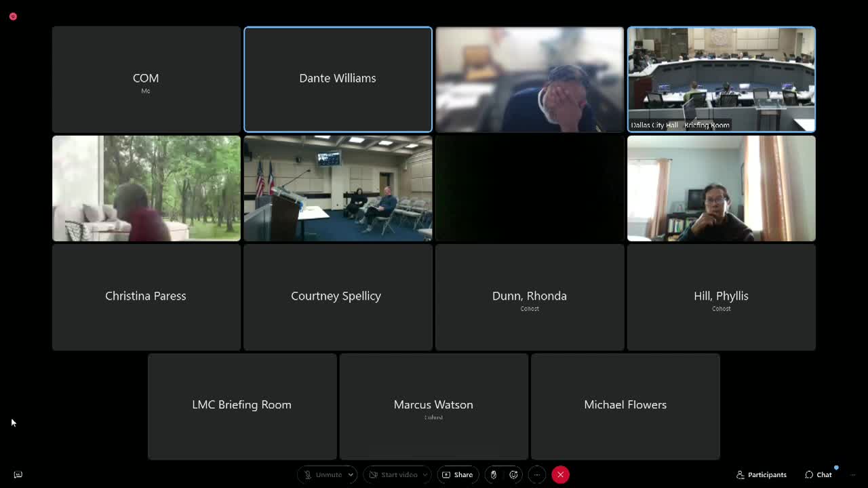Select the Marcus Watson cohost tile

[x=433, y=406]
